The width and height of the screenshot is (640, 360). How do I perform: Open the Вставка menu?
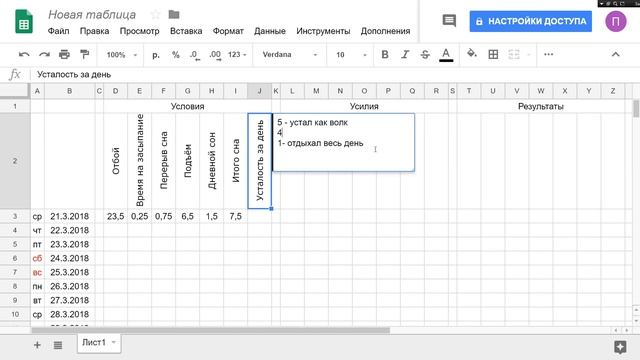(x=186, y=31)
